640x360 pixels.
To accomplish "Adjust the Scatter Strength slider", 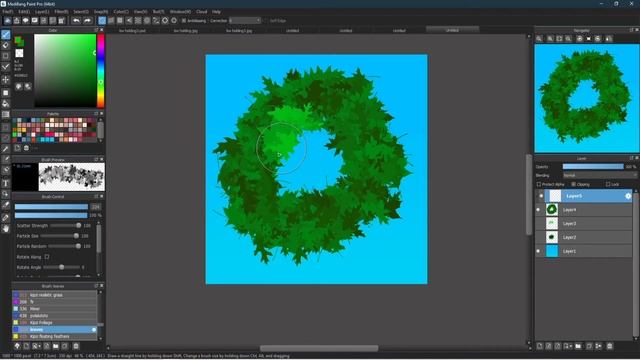I will coord(65,225).
